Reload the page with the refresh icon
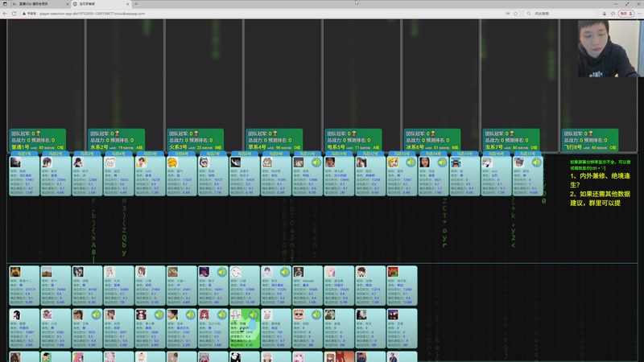The image size is (644, 362). (x=14, y=14)
